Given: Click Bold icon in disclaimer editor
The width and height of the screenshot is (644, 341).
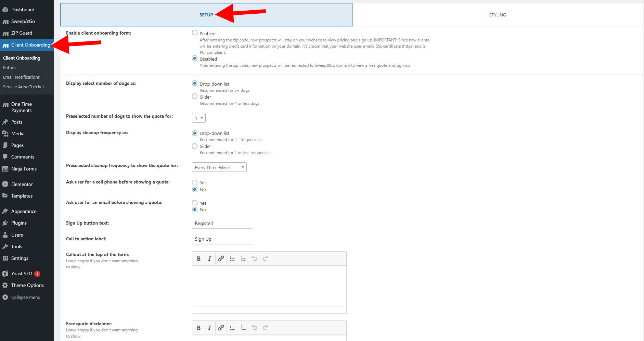Looking at the screenshot, I should coord(198,328).
